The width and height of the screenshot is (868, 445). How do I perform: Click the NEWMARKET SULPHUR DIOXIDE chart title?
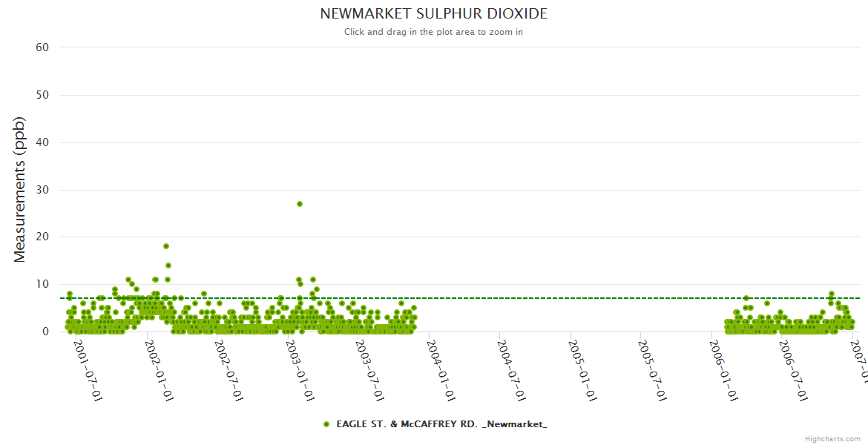tap(433, 13)
